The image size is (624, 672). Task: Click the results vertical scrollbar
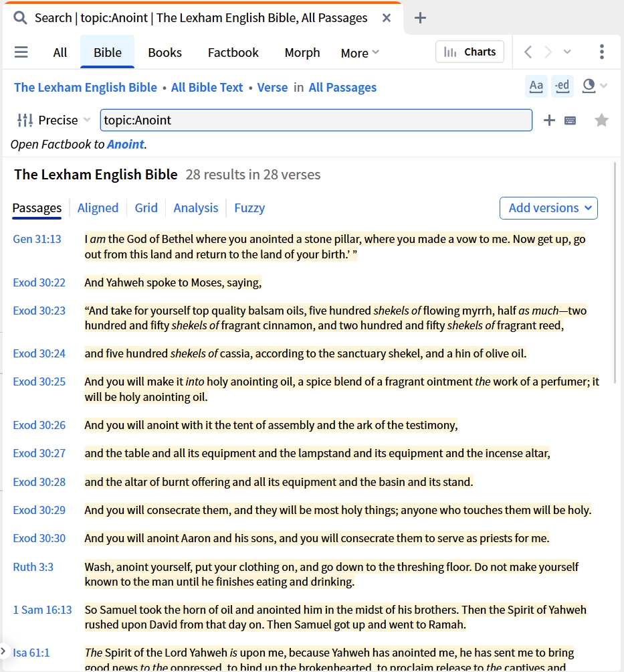point(615,273)
